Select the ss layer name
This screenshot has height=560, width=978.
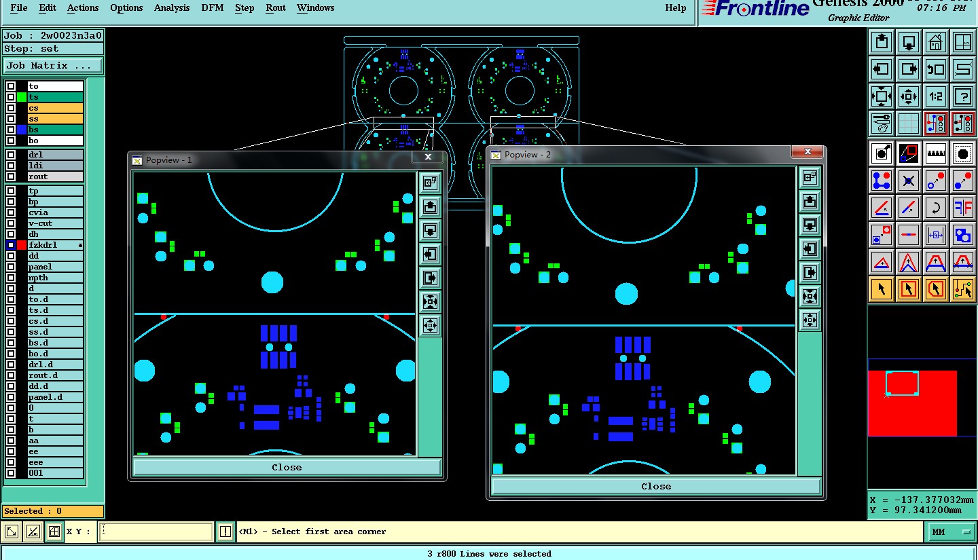(55, 119)
